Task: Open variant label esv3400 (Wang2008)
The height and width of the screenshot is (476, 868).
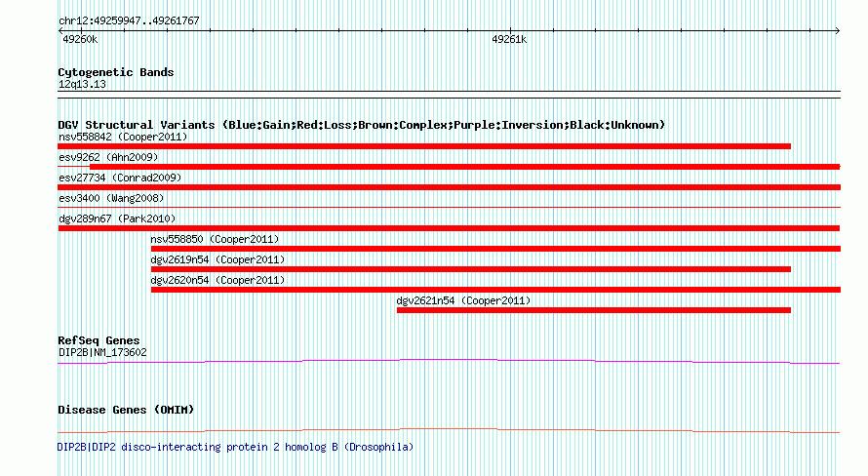Action: pyautogui.click(x=111, y=199)
